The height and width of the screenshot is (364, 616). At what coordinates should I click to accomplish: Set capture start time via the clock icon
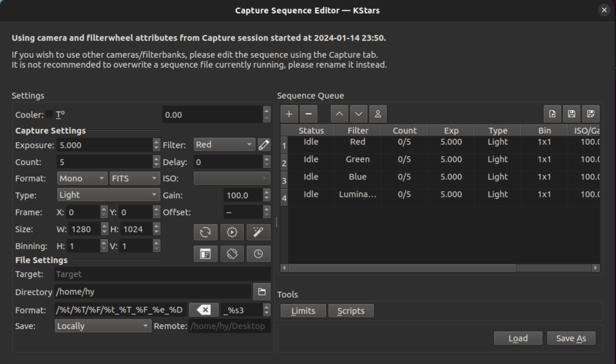point(258,254)
